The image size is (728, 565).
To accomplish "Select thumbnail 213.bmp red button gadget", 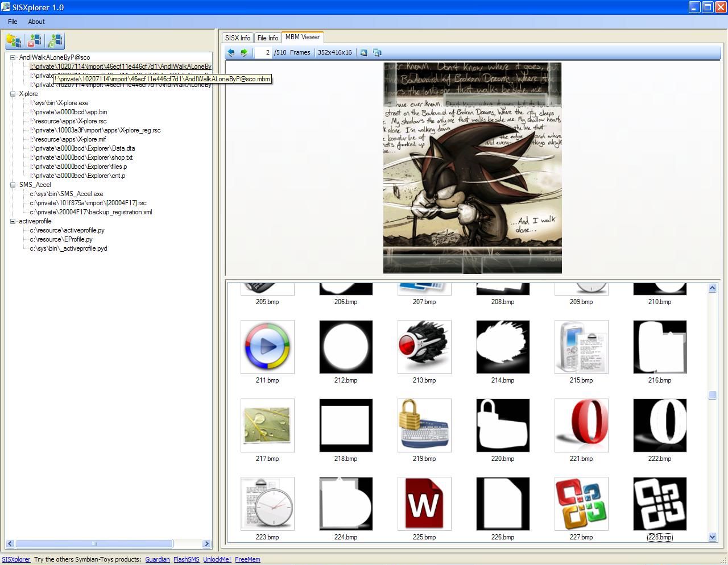I will (x=424, y=347).
